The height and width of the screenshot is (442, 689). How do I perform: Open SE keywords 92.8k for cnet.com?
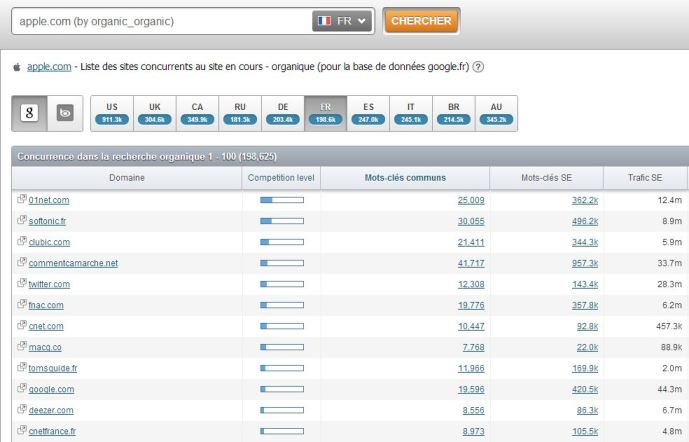pyautogui.click(x=587, y=326)
